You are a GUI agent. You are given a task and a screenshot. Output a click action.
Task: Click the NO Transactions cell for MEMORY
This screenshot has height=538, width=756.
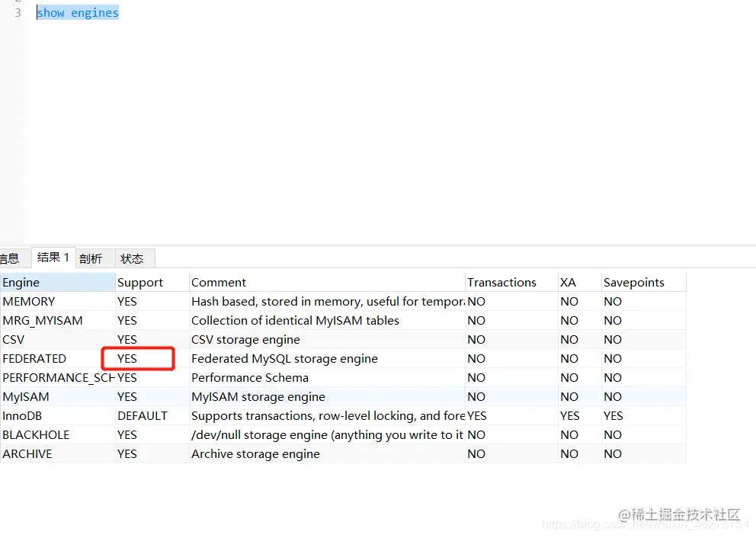coord(511,301)
